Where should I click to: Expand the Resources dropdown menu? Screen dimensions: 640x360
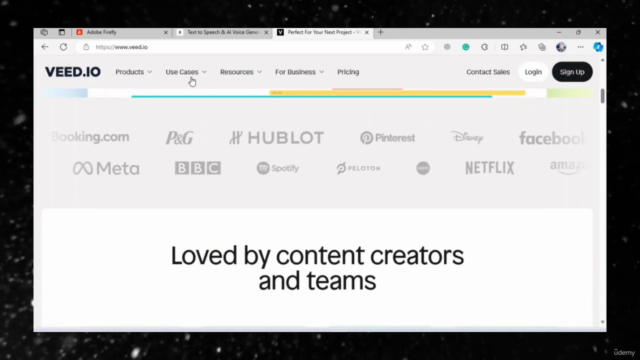tap(240, 72)
